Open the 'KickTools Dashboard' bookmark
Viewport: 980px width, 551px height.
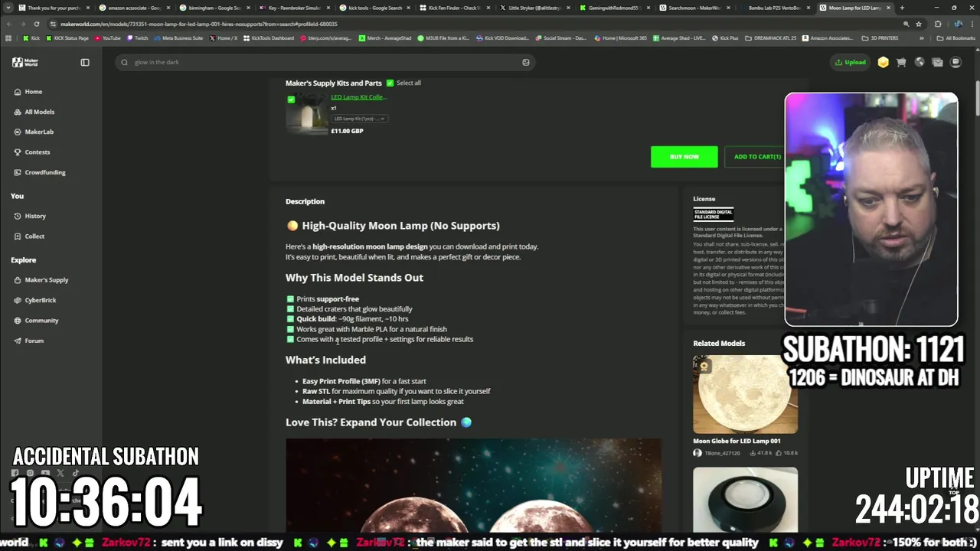click(268, 37)
